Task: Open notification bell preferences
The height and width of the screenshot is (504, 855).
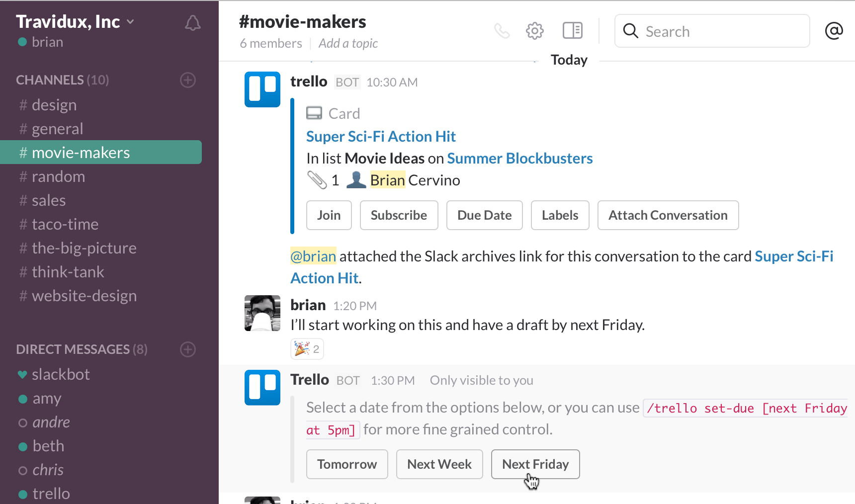Action: click(193, 23)
